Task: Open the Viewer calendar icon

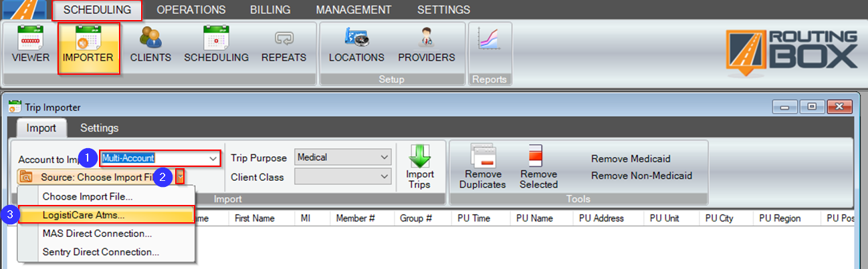Action: 30,45
